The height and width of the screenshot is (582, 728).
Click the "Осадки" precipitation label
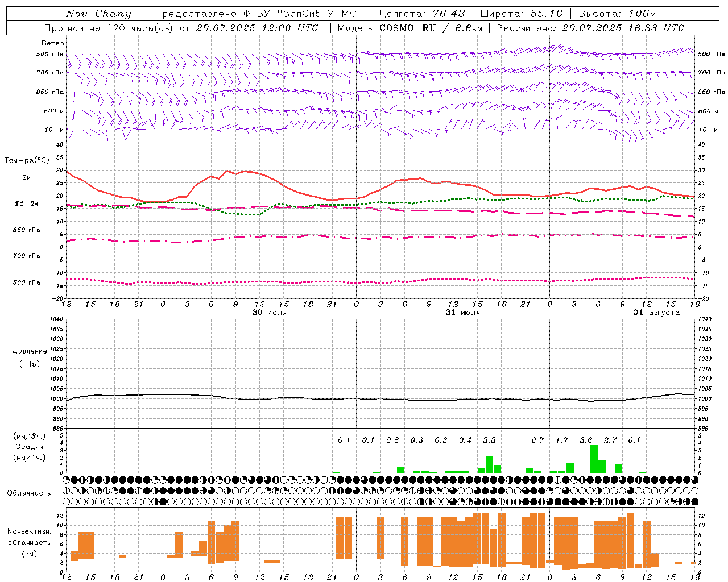pos(30,447)
